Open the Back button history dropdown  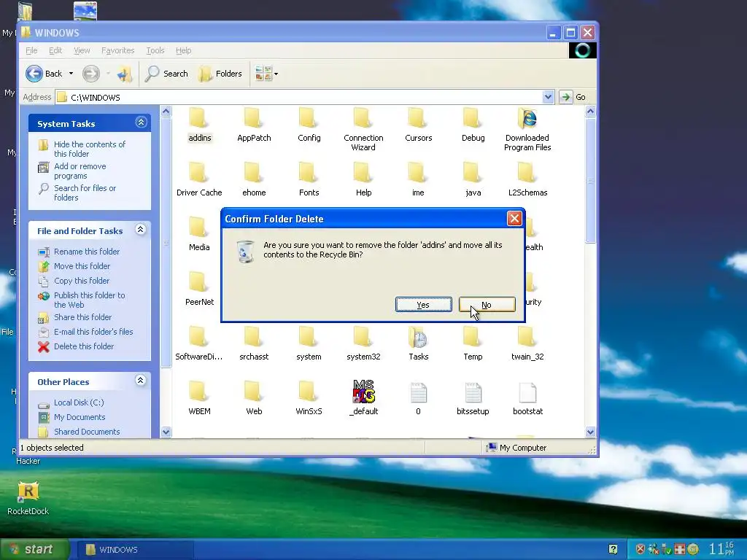point(71,74)
